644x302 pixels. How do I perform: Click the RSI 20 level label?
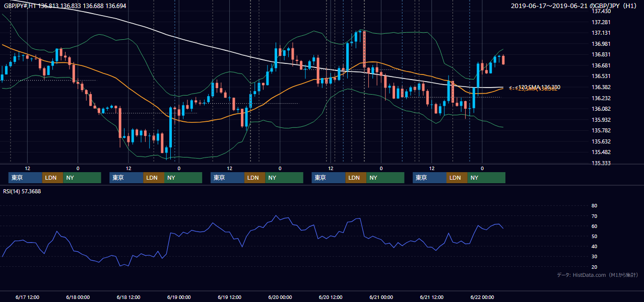(594, 267)
